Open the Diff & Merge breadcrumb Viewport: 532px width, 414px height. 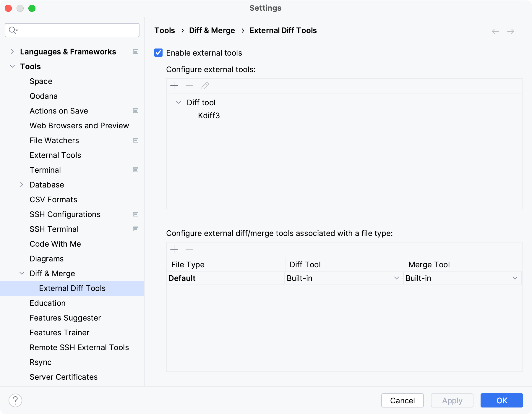pyautogui.click(x=212, y=30)
